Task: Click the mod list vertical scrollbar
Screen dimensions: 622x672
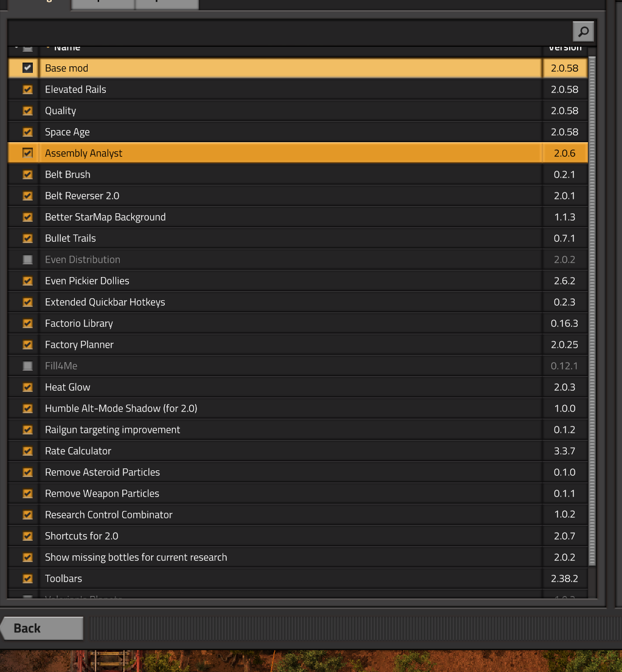Action: (x=592, y=311)
